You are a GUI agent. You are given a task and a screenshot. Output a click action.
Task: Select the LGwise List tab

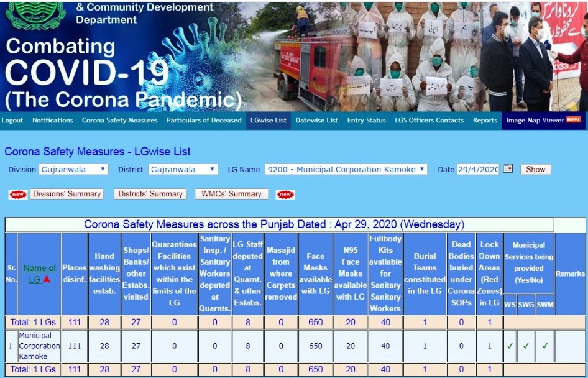(269, 121)
